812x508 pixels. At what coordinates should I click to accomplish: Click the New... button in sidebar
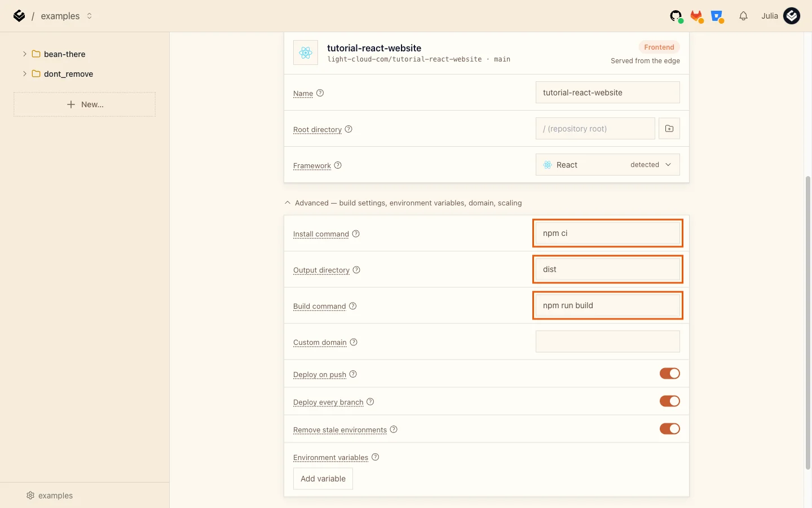click(x=85, y=104)
